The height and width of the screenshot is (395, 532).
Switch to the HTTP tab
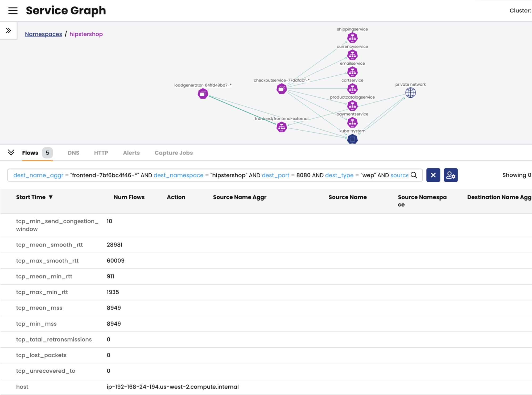pos(101,153)
